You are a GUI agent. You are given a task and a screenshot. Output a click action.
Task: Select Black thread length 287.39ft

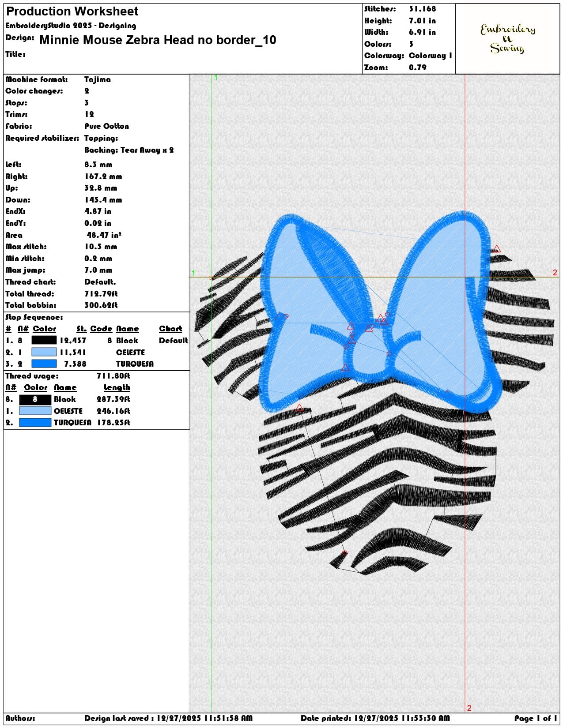click(113, 399)
